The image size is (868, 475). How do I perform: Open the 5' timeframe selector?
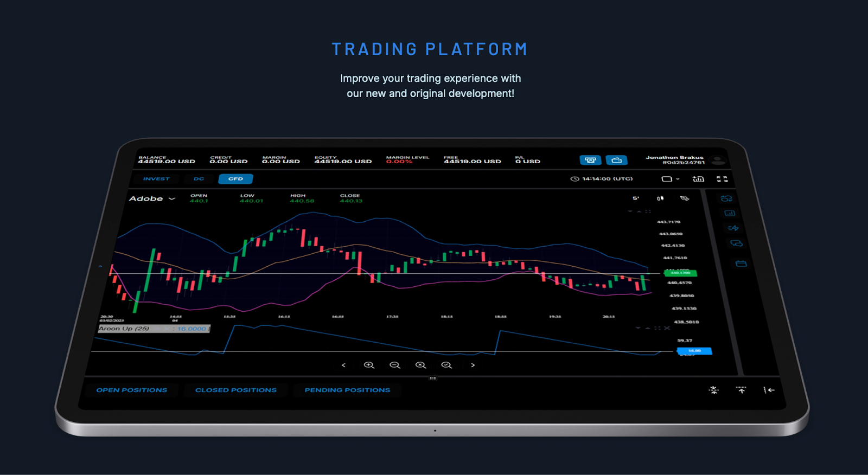coord(636,198)
